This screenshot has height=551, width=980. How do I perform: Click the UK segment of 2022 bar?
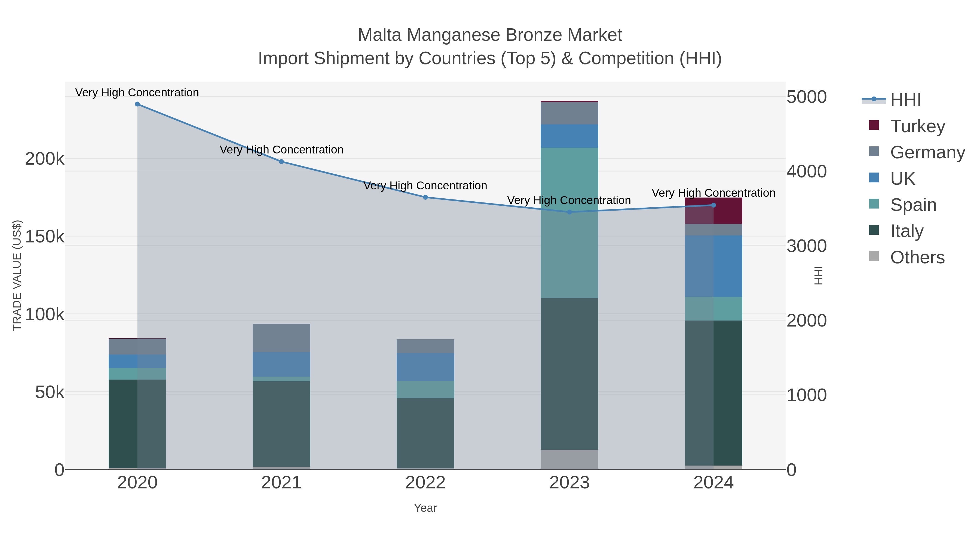(425, 367)
